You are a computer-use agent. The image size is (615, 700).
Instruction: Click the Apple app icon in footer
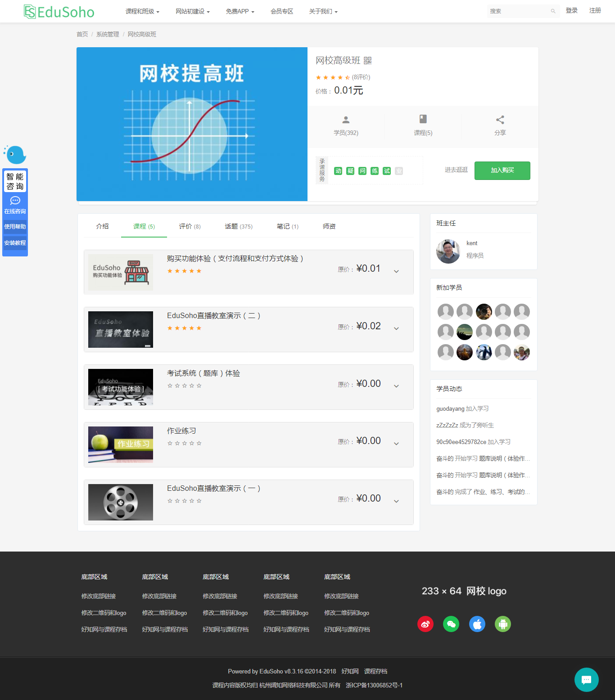(x=477, y=624)
